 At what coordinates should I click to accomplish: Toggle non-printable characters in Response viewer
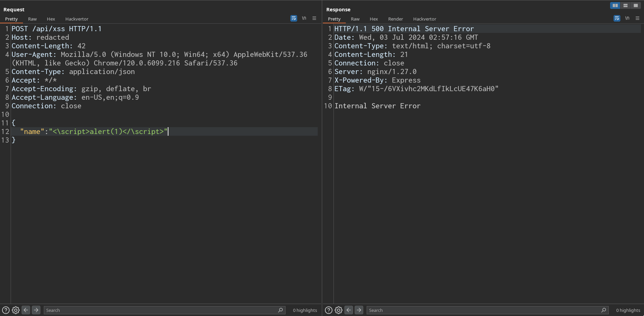[627, 19]
